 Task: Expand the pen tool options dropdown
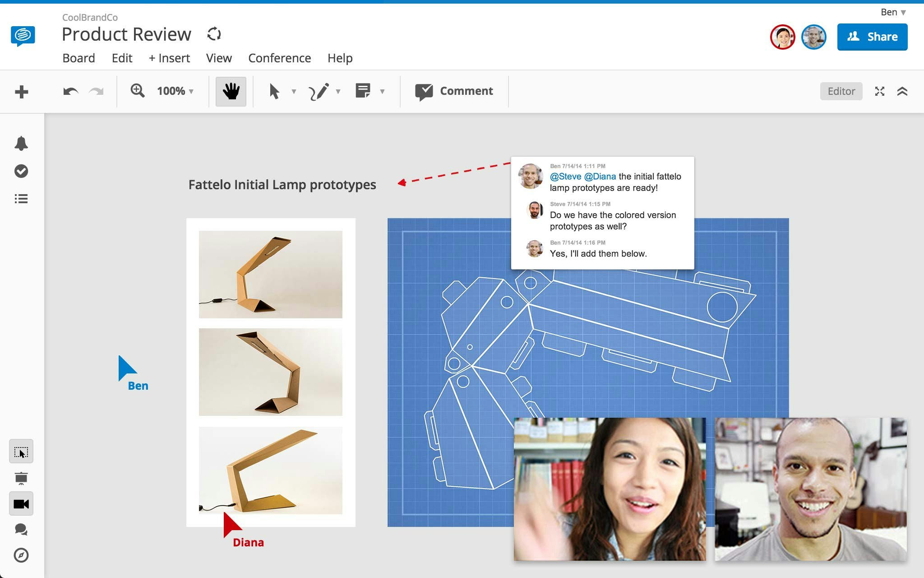click(x=338, y=91)
